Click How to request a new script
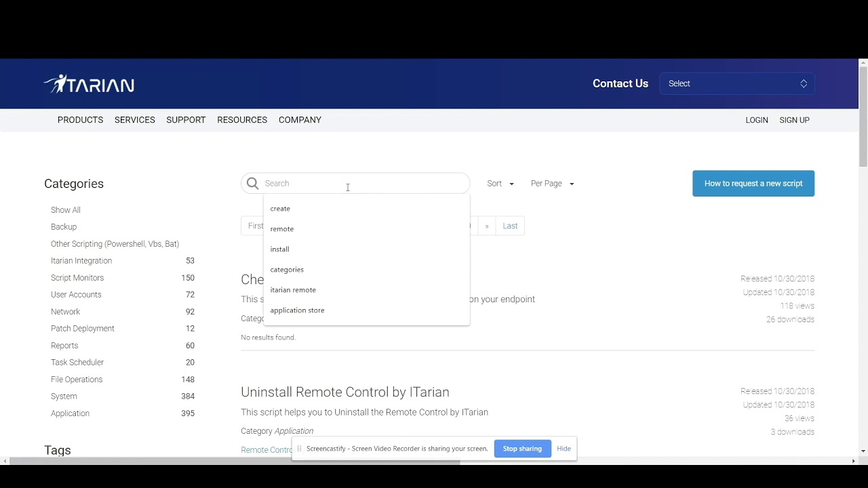 pos(753,184)
